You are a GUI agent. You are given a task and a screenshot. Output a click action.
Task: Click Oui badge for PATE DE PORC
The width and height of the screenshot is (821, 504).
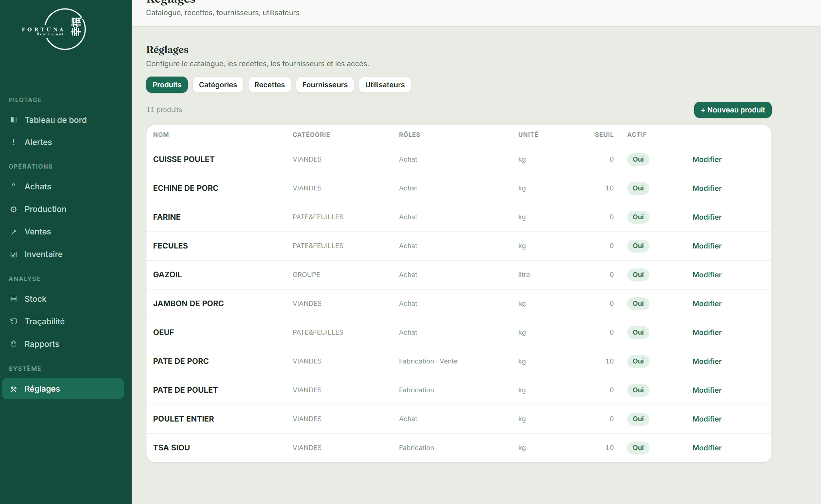point(638,361)
